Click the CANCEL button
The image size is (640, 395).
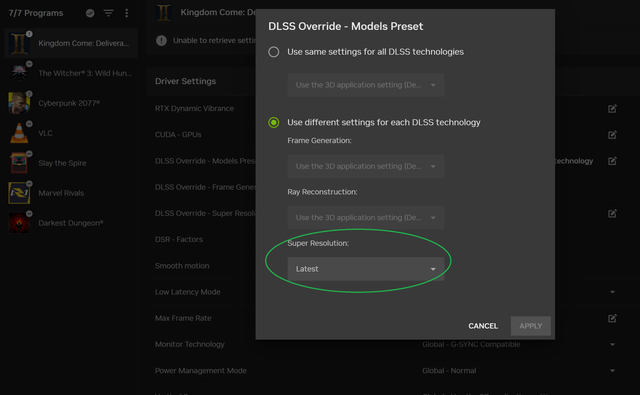tap(483, 326)
